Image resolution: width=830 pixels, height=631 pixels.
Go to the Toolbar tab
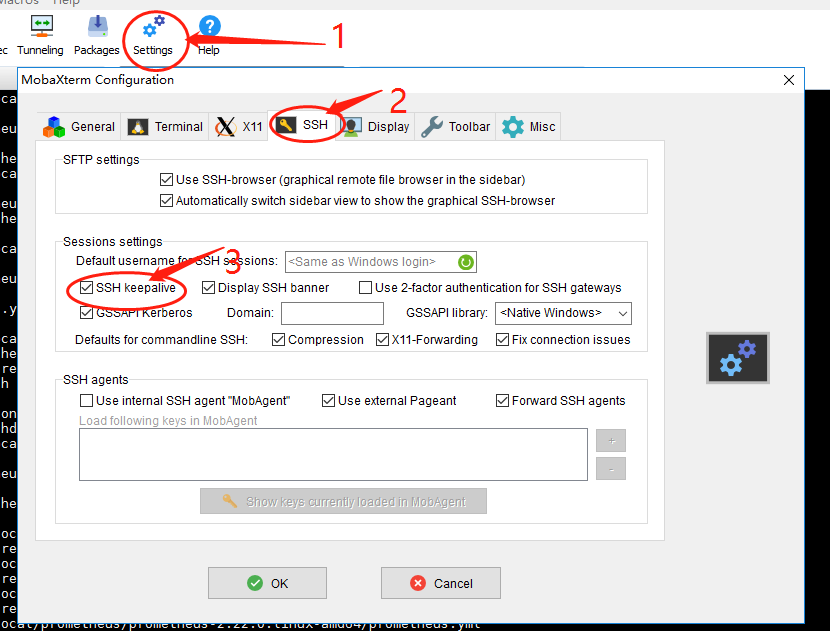click(455, 127)
